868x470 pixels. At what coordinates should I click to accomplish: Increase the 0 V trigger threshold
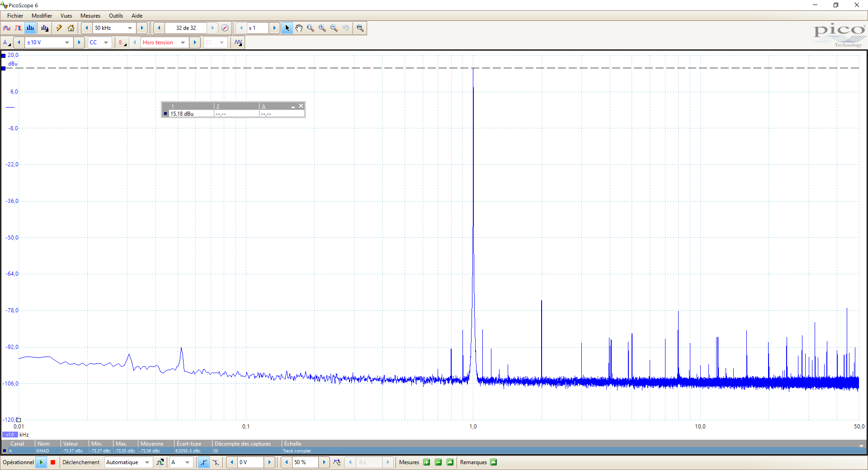click(x=269, y=462)
